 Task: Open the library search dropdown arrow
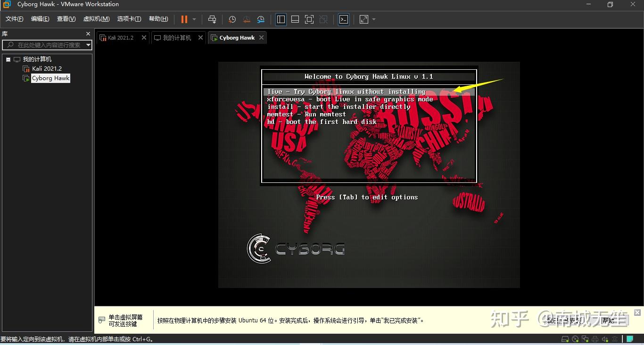click(88, 45)
